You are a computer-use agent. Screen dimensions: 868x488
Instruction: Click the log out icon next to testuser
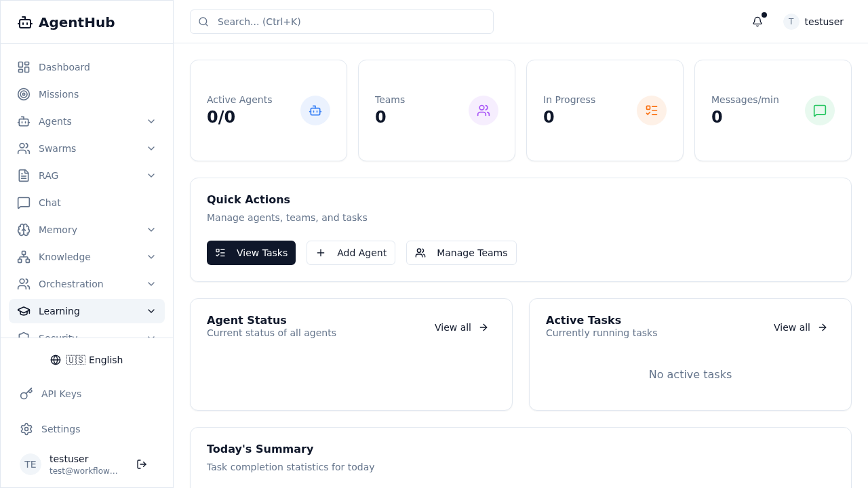tap(141, 464)
